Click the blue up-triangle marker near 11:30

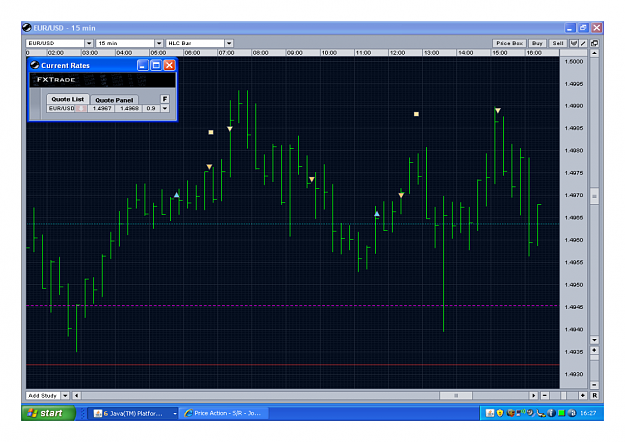coord(377,214)
